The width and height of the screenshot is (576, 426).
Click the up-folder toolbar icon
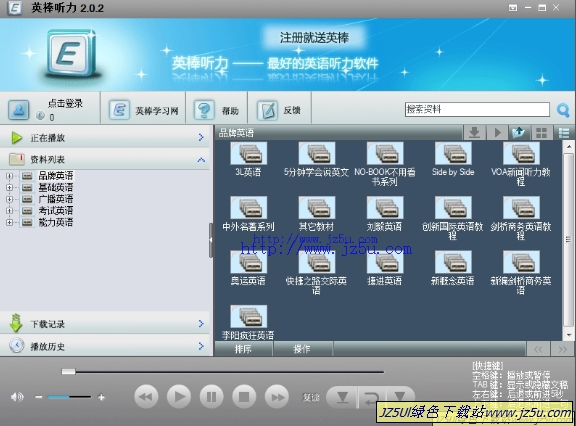pyautogui.click(x=519, y=133)
